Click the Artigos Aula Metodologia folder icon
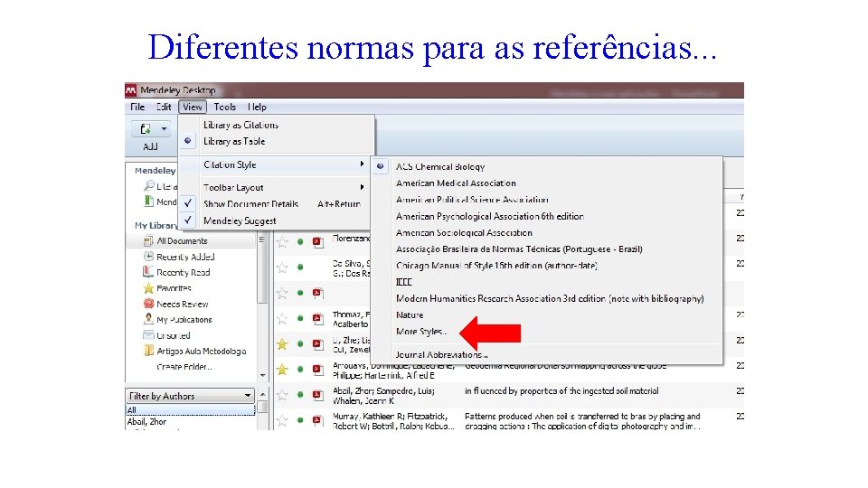This screenshot has width=868, height=488. (148, 351)
